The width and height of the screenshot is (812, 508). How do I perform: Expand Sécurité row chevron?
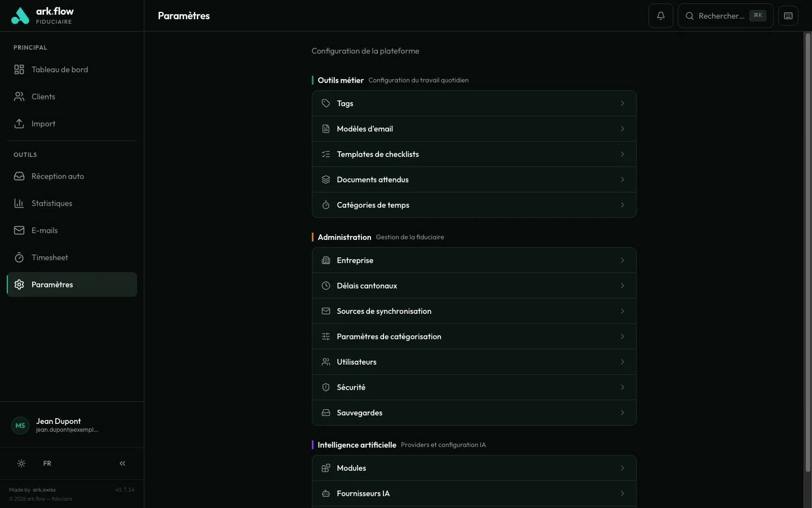point(623,387)
